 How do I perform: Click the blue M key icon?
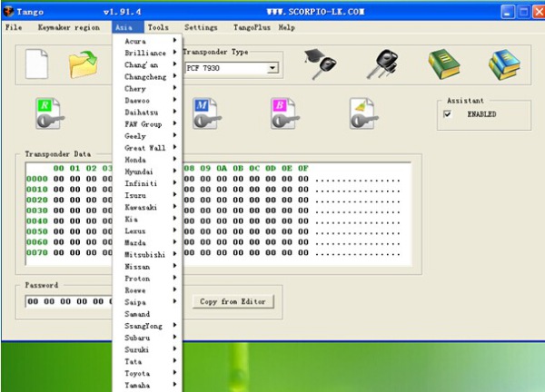point(207,114)
